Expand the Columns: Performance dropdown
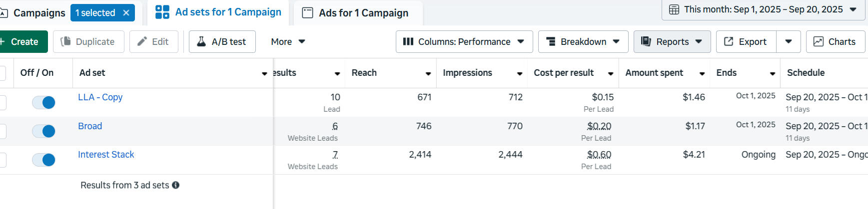Image resolution: width=868 pixels, height=209 pixels. pos(464,42)
